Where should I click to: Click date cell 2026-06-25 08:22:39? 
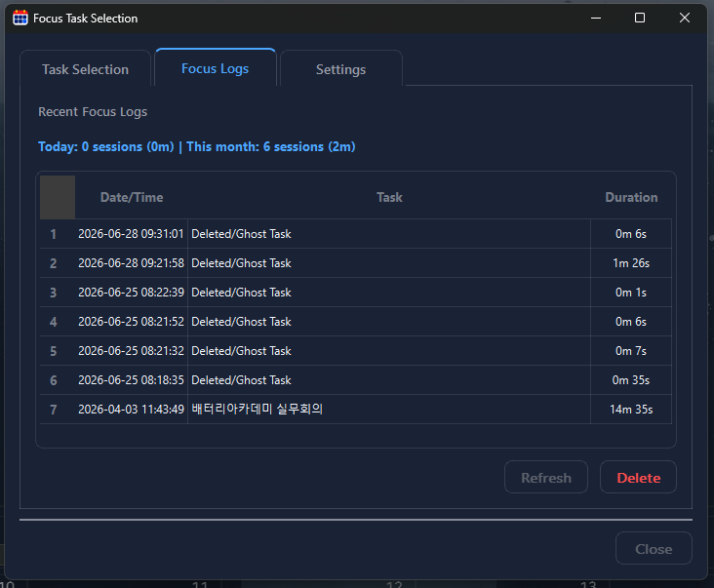click(131, 293)
